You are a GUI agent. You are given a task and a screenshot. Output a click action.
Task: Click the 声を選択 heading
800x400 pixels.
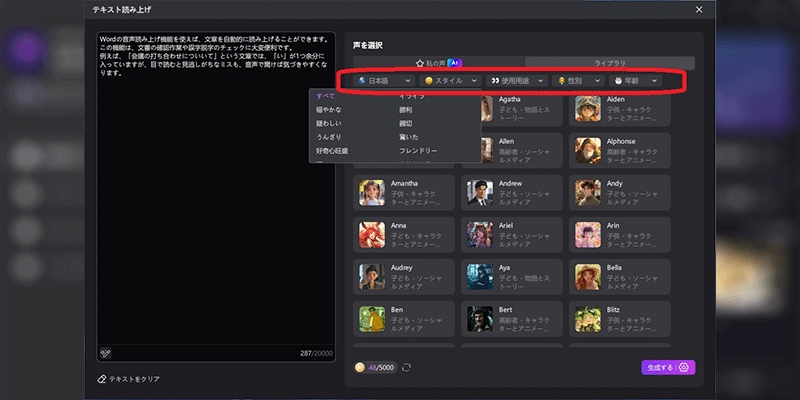(367, 45)
